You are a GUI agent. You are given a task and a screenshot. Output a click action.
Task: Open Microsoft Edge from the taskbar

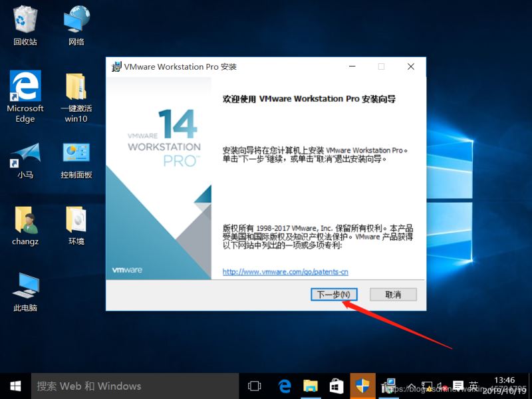pos(285,385)
